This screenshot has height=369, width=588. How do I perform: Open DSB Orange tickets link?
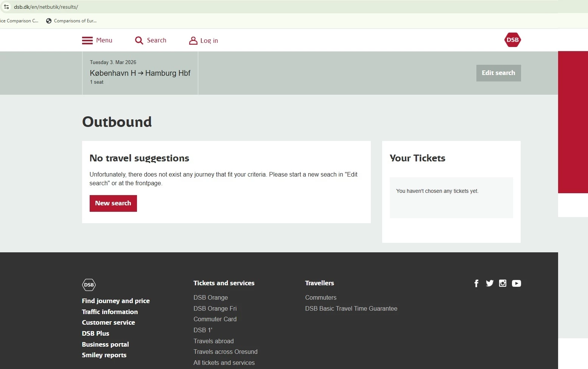pyautogui.click(x=211, y=298)
